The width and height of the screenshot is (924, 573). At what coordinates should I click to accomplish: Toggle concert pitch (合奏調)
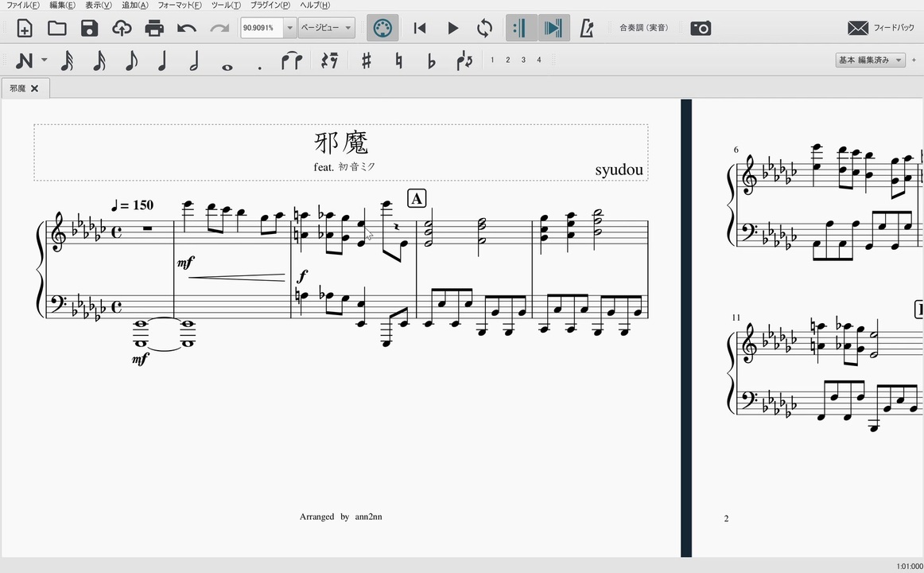point(643,28)
